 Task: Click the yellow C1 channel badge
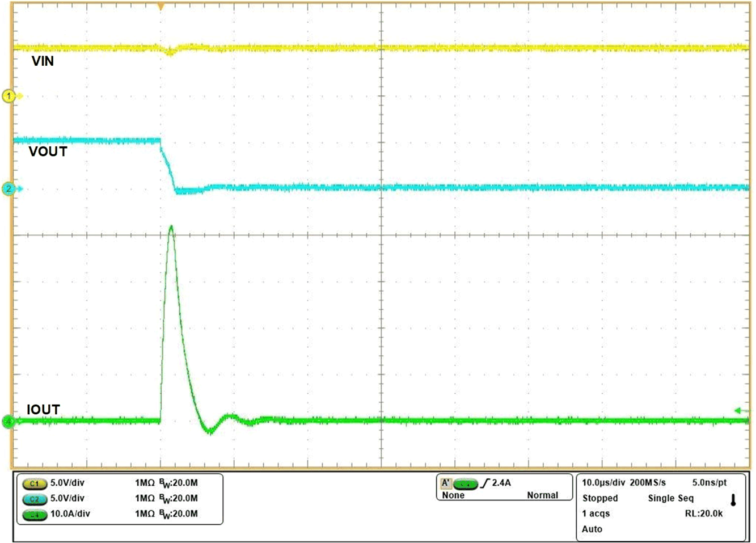tap(35, 483)
